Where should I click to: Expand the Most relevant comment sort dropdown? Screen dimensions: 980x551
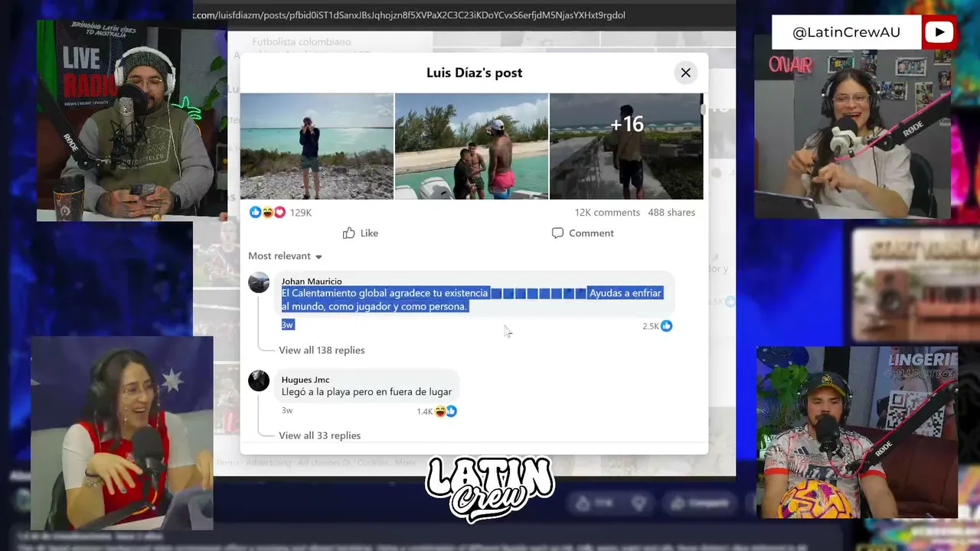tap(285, 256)
